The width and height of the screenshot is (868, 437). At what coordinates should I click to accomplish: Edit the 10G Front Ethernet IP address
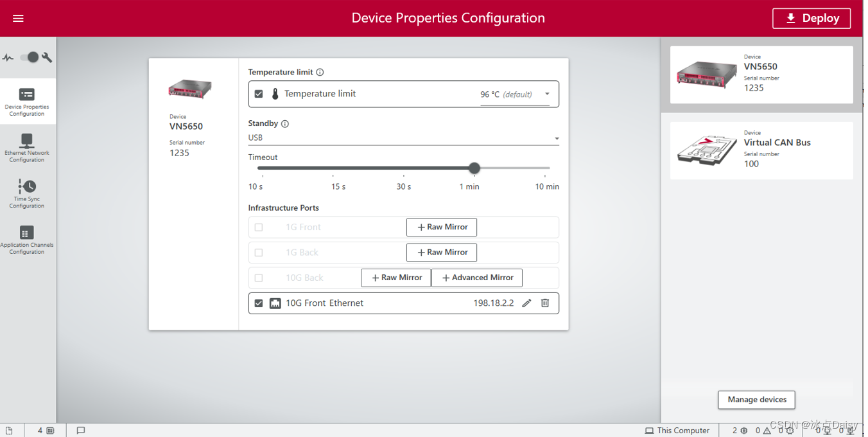526,303
